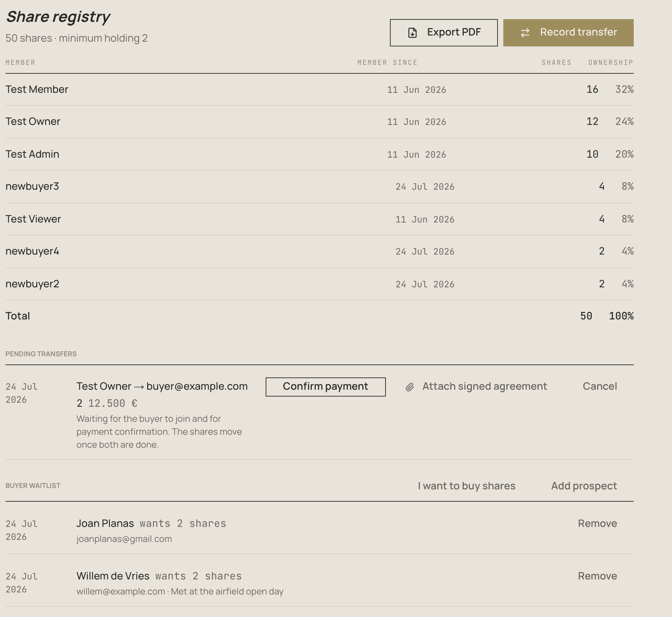Viewport: 672px width, 617px height.
Task: Select the newbuyer4 member row
Action: click(x=319, y=252)
